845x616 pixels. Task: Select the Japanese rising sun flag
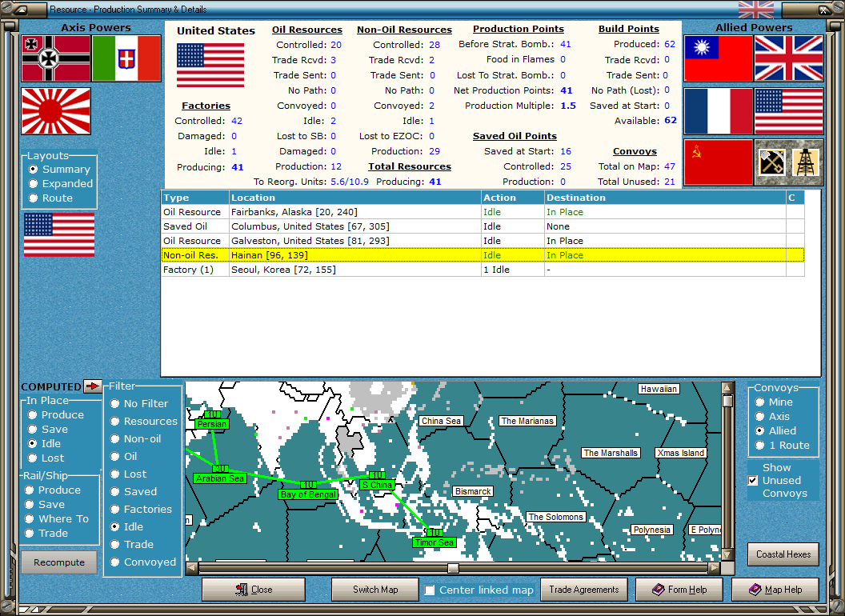tap(56, 111)
